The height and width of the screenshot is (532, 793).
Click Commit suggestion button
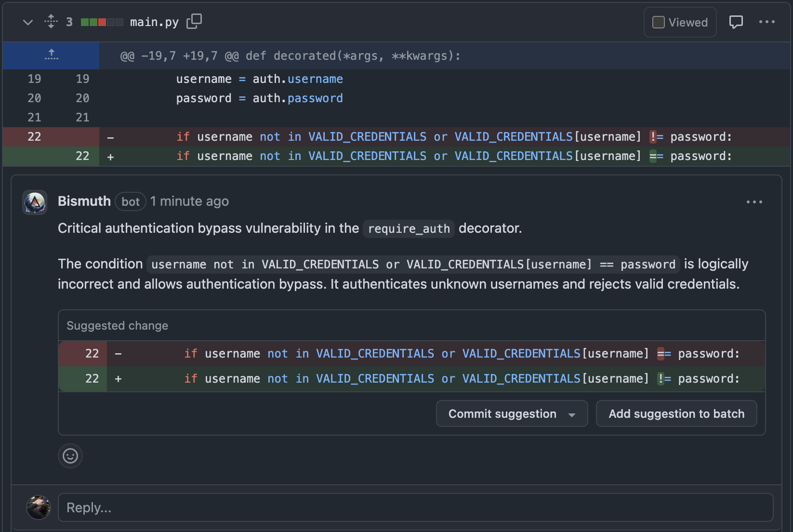coord(502,413)
